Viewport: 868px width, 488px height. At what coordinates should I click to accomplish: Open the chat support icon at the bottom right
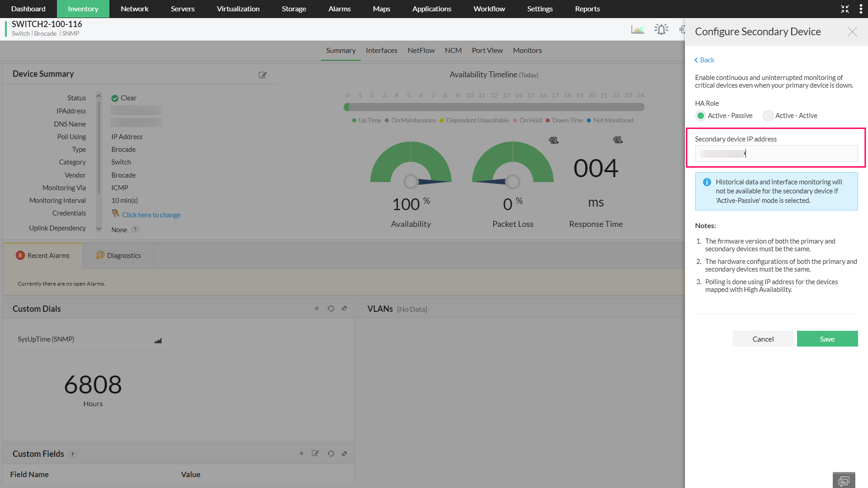tap(844, 481)
